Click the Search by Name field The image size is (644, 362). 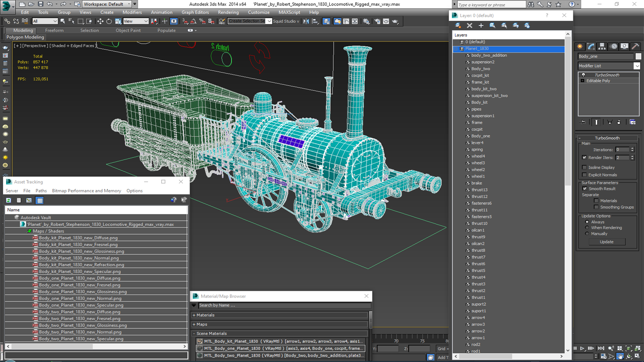click(284, 305)
